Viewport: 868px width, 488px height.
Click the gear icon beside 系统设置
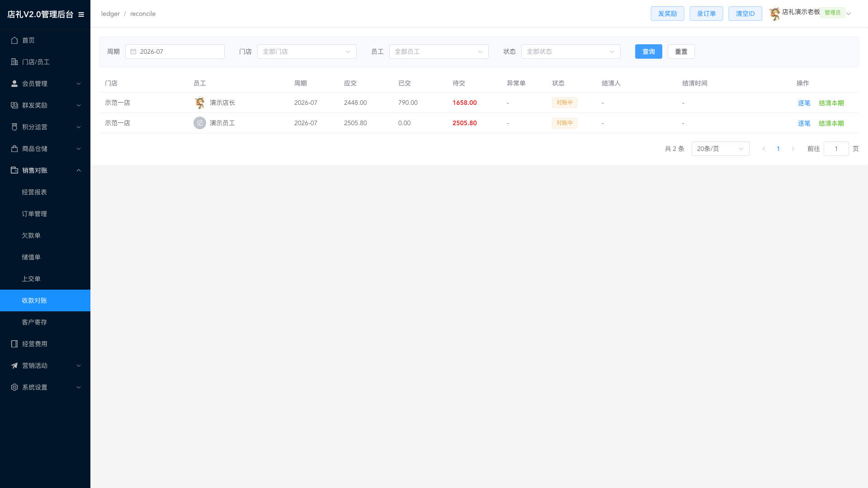pos(14,387)
